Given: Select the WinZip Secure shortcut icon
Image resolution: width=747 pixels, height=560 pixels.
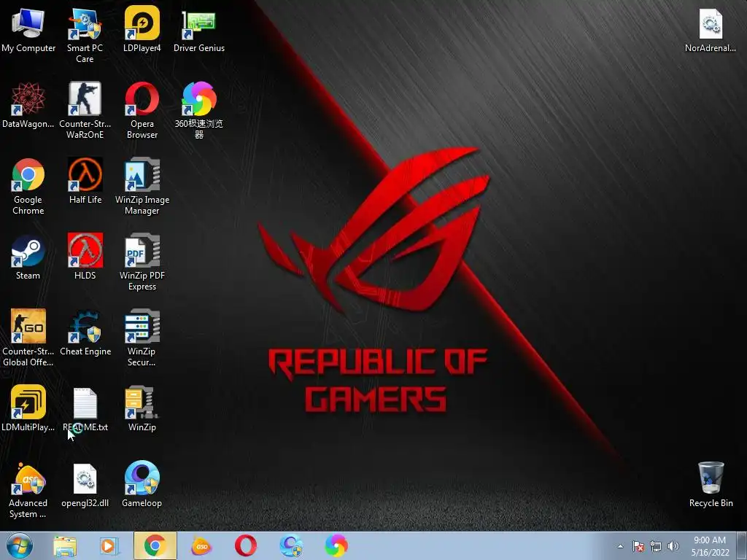Looking at the screenshot, I should click(142, 338).
